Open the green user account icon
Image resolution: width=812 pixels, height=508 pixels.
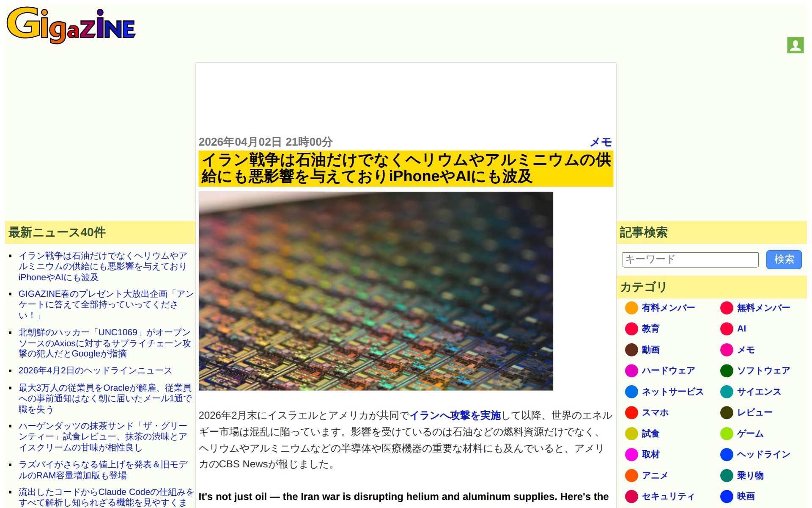coord(795,45)
